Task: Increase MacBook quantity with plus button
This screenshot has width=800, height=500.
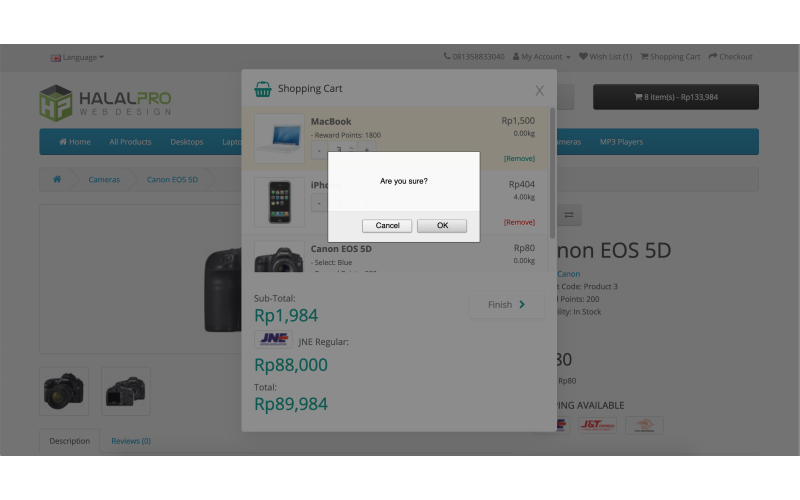Action: pyautogui.click(x=367, y=148)
